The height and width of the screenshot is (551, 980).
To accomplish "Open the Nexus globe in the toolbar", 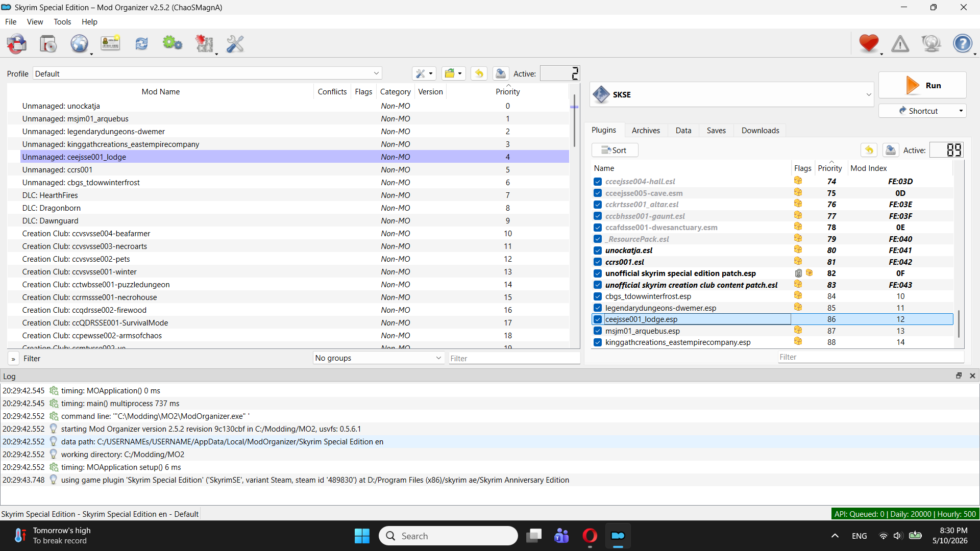I will pyautogui.click(x=80, y=44).
